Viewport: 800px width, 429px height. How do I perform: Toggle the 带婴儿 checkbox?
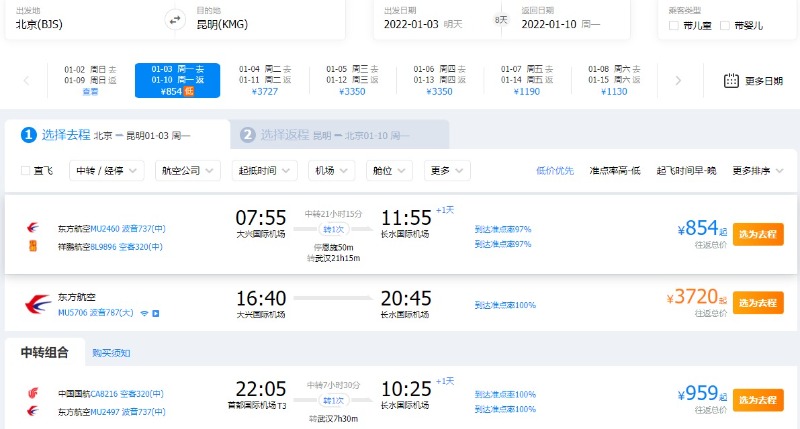point(724,26)
